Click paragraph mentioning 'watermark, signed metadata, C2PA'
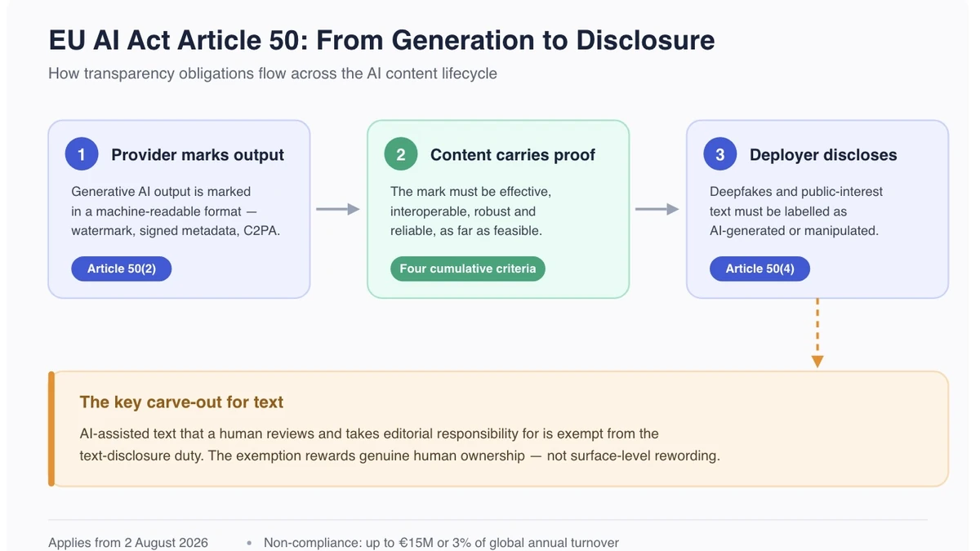The width and height of the screenshot is (980, 551). click(176, 211)
